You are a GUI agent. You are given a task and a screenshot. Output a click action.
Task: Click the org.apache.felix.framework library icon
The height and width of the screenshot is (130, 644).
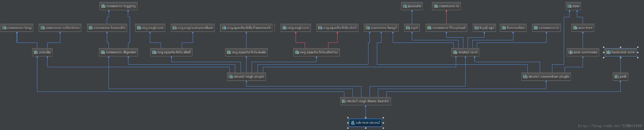coord(224,28)
